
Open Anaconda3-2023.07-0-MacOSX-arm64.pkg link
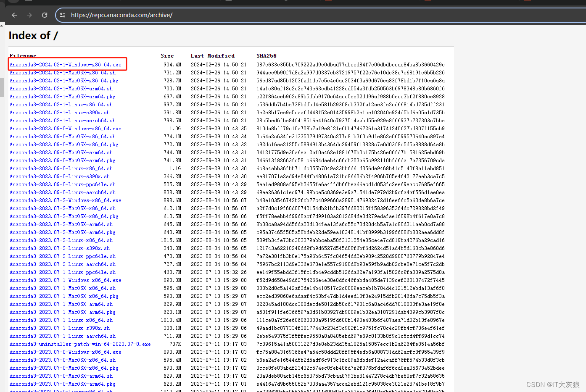click(x=63, y=384)
